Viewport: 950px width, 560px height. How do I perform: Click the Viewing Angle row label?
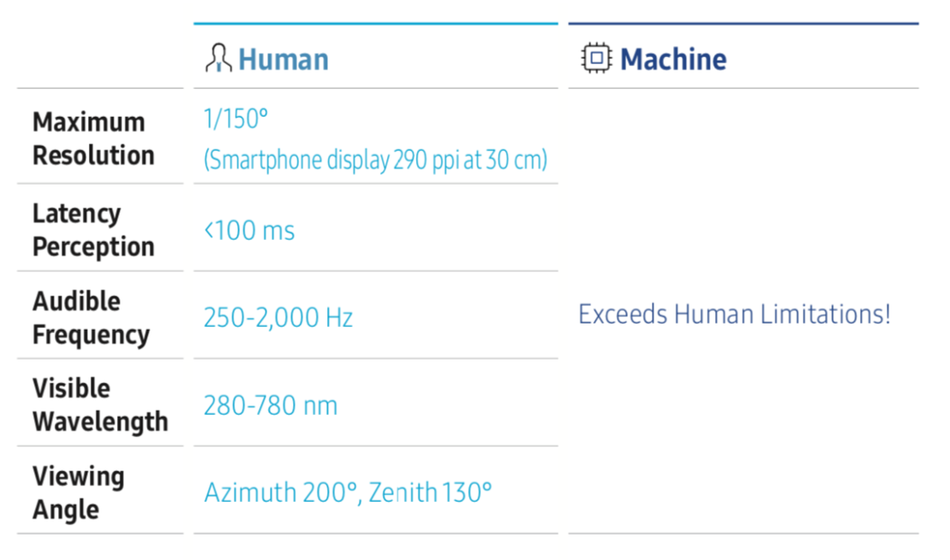click(79, 493)
